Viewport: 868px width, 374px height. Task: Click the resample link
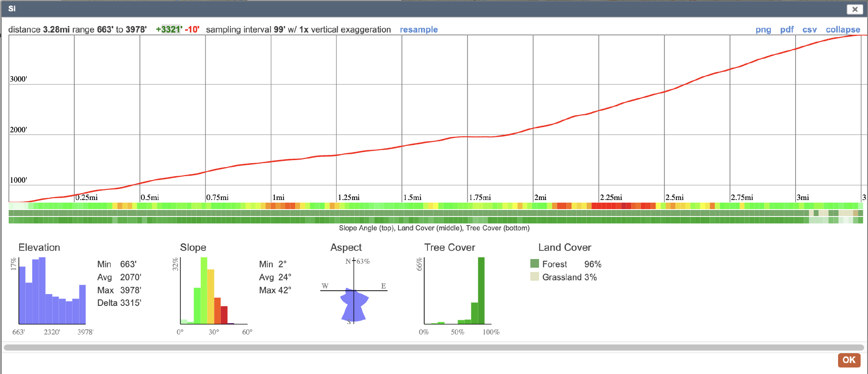click(418, 30)
